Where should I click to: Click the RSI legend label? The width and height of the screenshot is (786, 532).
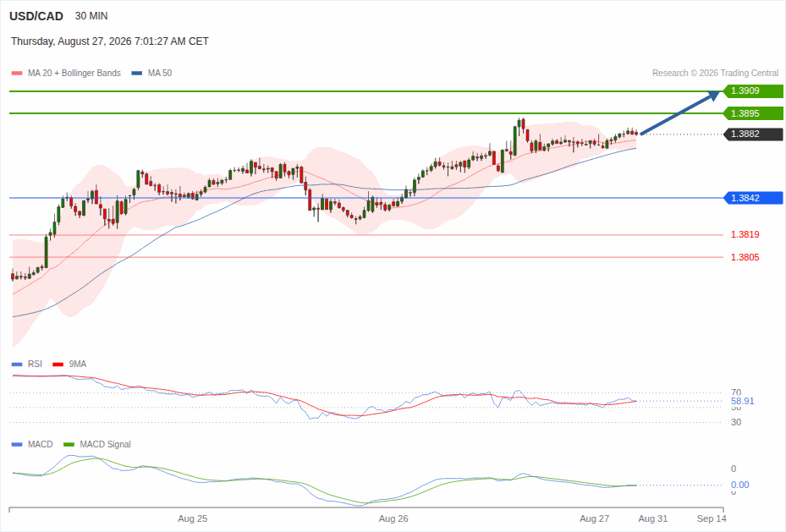click(35, 365)
